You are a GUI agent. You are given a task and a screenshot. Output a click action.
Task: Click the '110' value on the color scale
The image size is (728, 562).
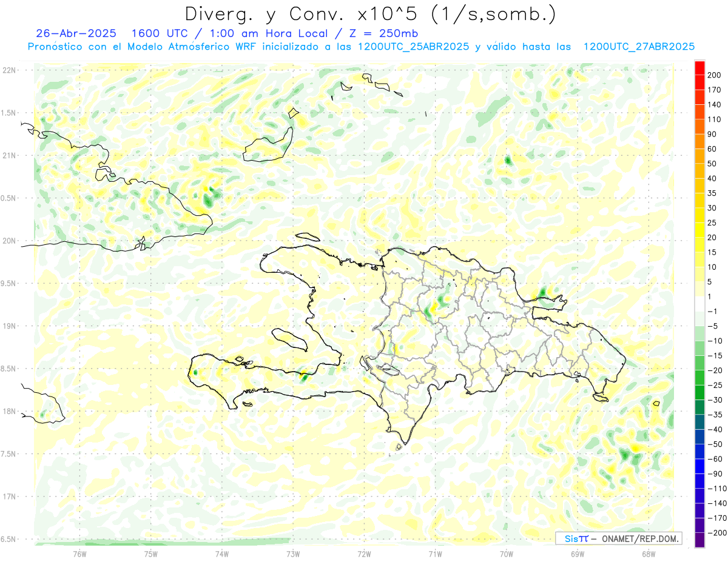pyautogui.click(x=715, y=119)
